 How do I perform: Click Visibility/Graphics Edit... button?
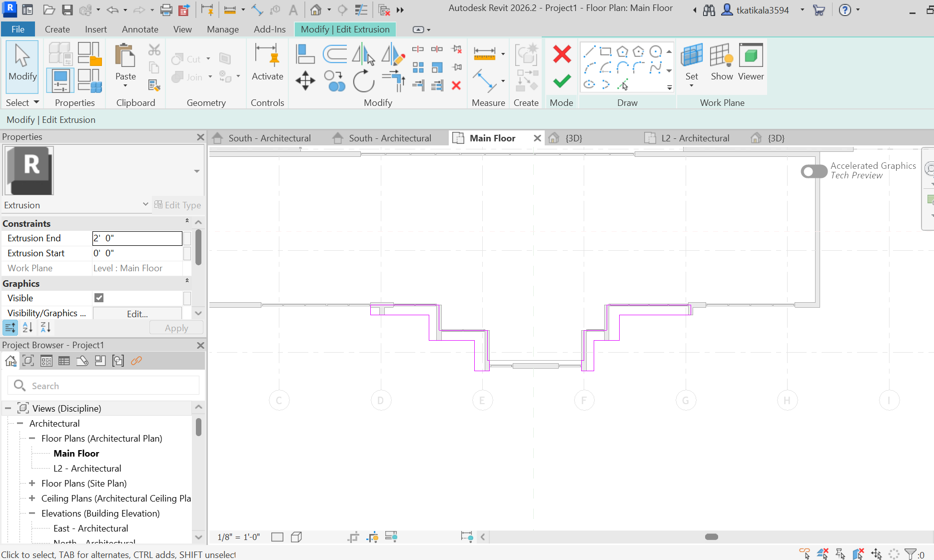(137, 313)
